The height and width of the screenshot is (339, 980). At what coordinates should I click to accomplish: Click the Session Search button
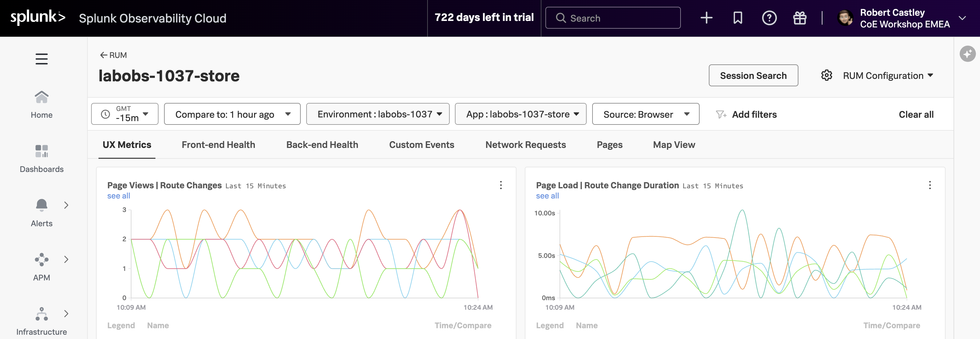pyautogui.click(x=753, y=76)
